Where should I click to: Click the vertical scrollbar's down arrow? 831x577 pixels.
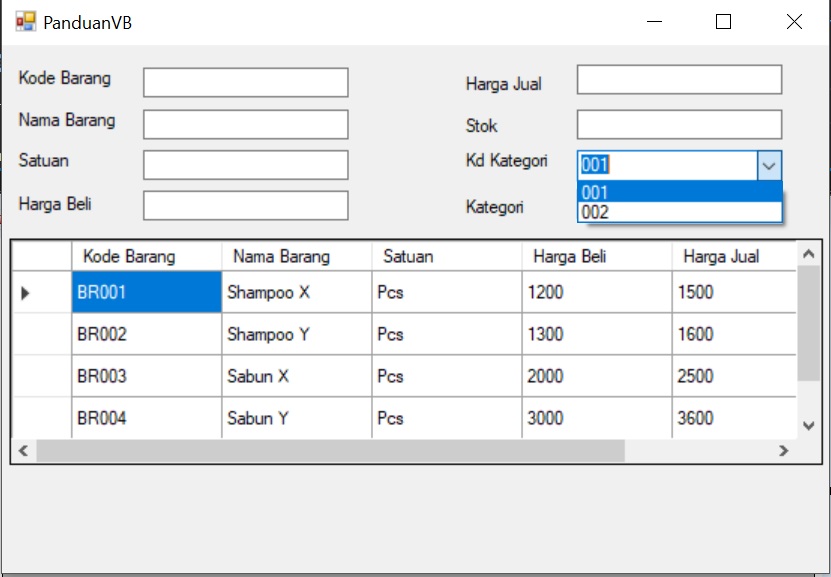pos(808,424)
